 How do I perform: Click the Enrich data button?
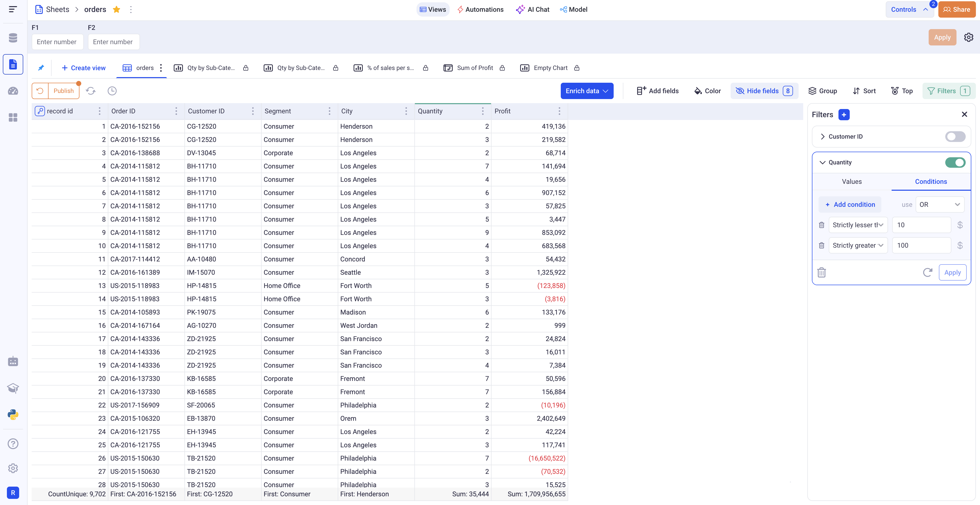pos(587,91)
